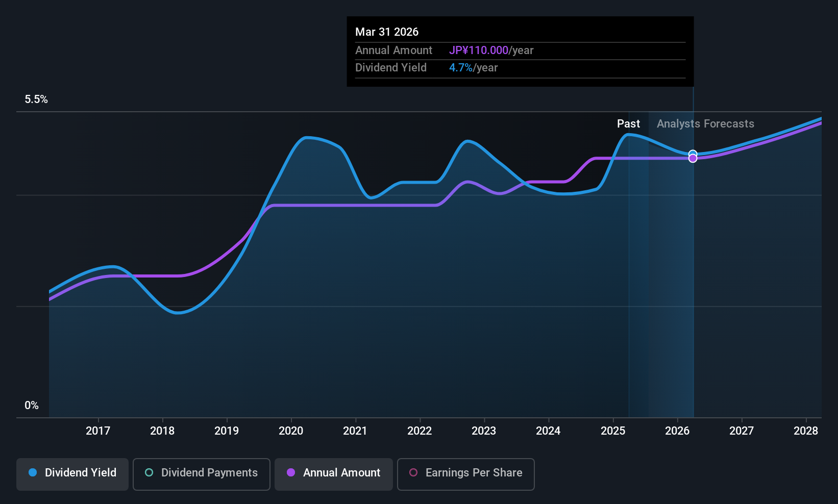Click the 2020 x-axis label
Viewport: 838px width, 504px height.
[x=291, y=431]
